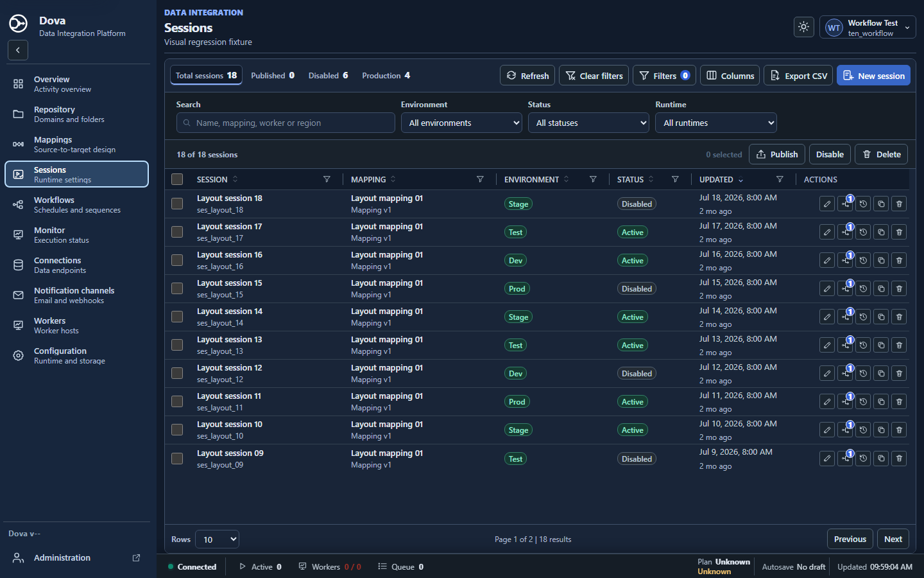
Task: Click copy icon in Layout session 11 row
Action: [x=882, y=402]
